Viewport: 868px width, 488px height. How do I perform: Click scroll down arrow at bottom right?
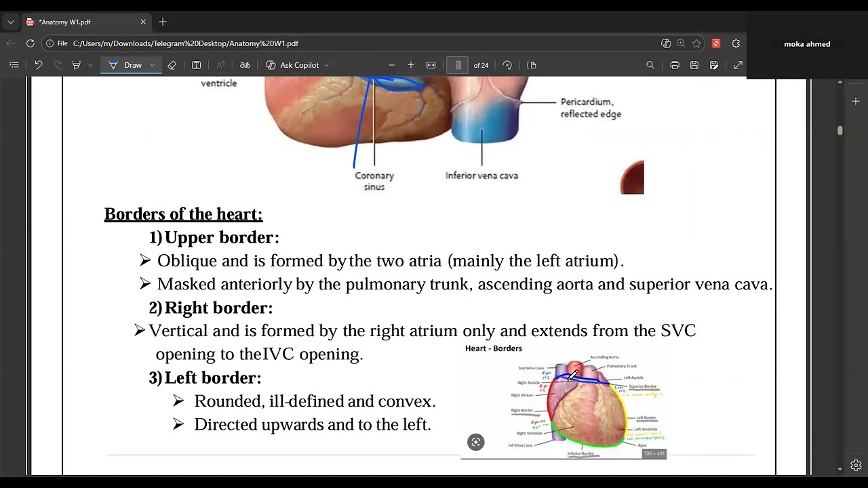(x=840, y=468)
